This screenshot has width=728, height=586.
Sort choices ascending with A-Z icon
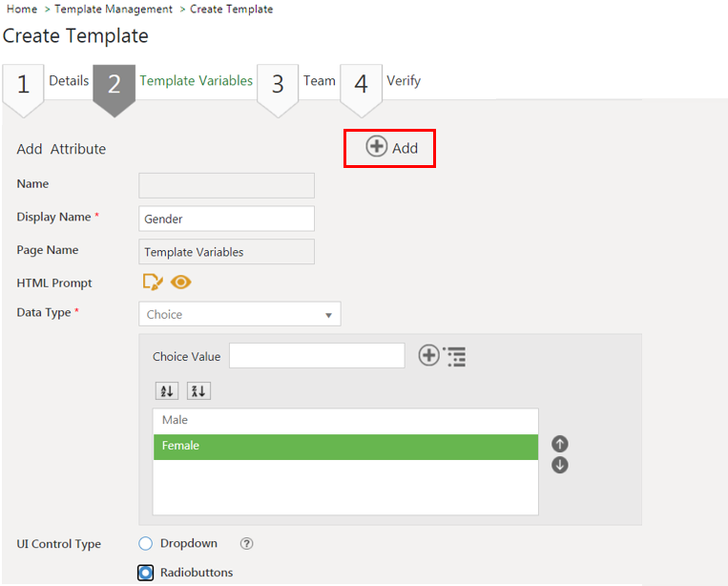click(166, 391)
